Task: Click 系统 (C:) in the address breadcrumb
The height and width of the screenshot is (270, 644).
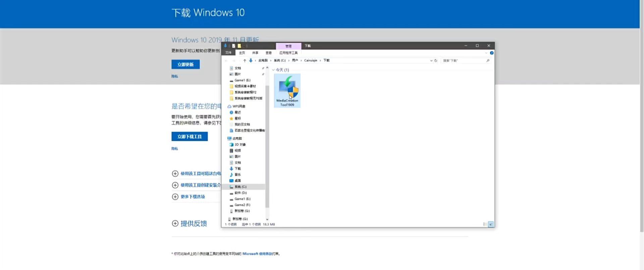Action: pyautogui.click(x=280, y=61)
